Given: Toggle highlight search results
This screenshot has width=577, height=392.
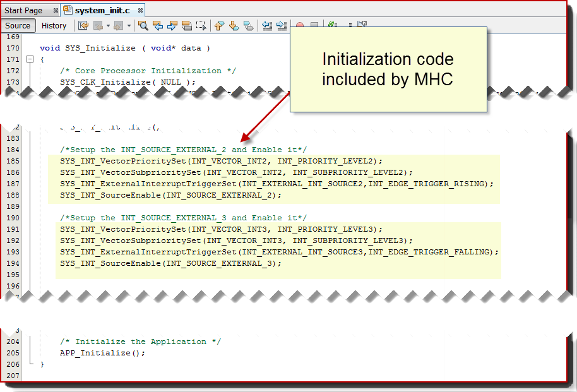Looking at the screenshot, I should [187, 25].
